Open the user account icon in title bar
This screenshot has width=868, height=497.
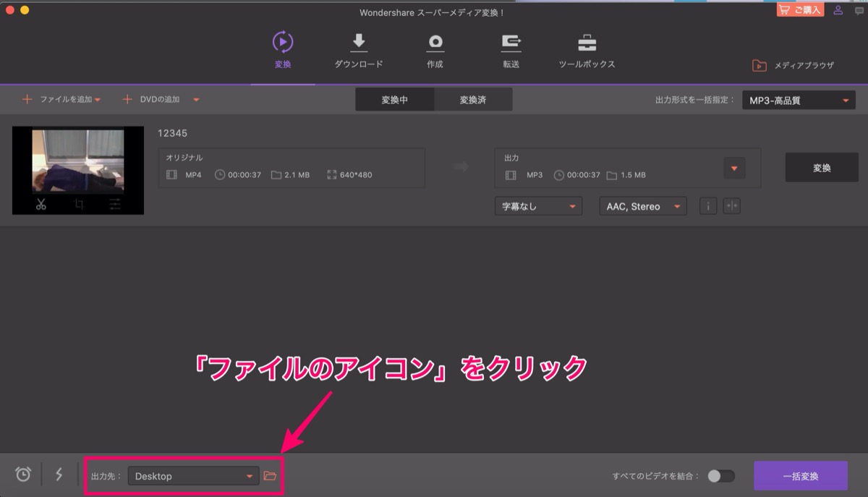point(838,10)
